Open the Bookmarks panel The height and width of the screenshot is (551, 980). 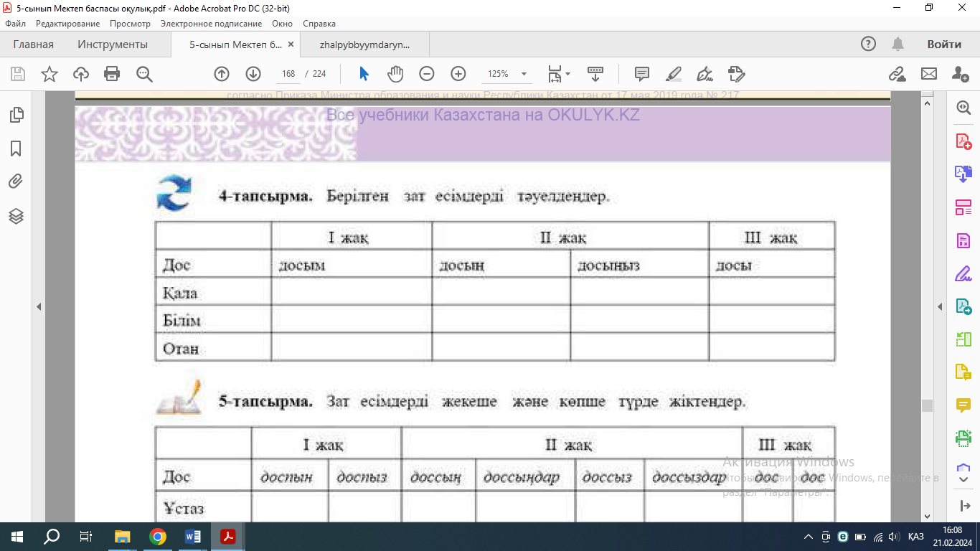coord(16,149)
